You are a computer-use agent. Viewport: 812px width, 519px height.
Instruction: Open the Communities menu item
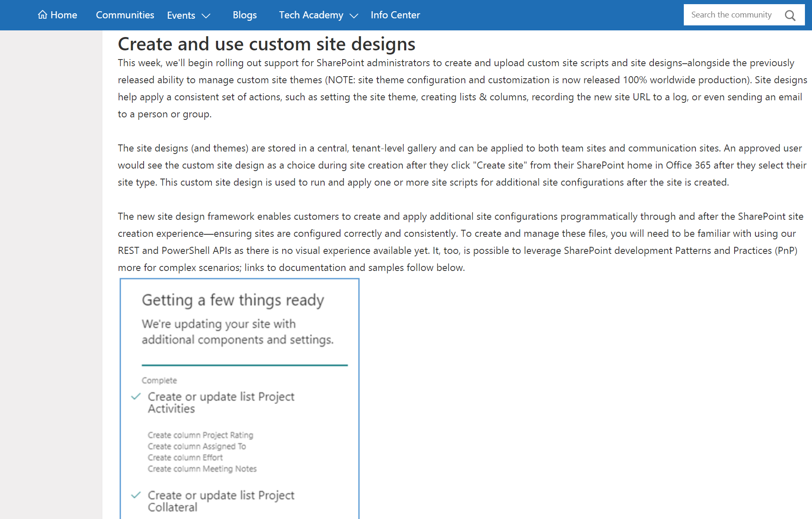coord(125,15)
